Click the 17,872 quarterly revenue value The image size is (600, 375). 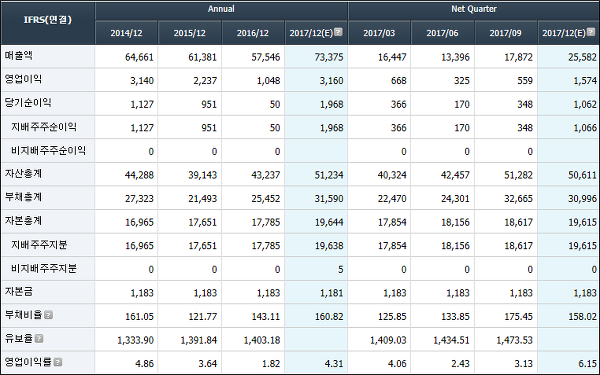click(x=518, y=57)
